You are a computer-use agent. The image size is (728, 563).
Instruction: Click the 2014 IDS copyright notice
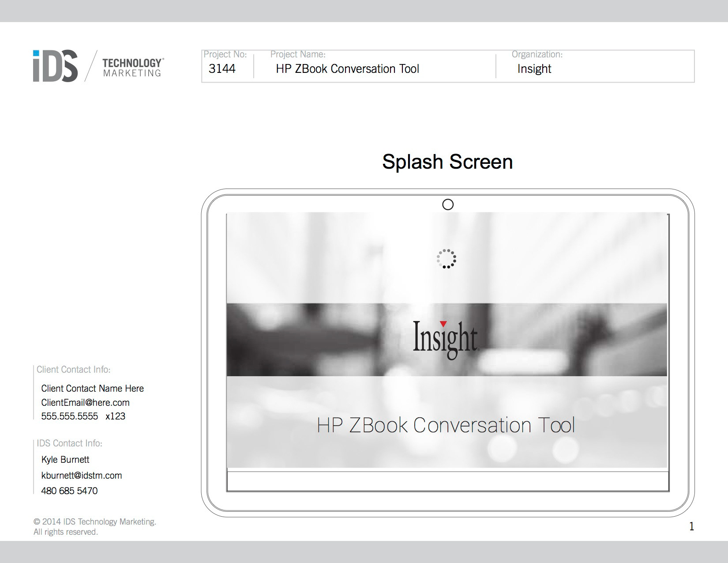click(x=95, y=527)
